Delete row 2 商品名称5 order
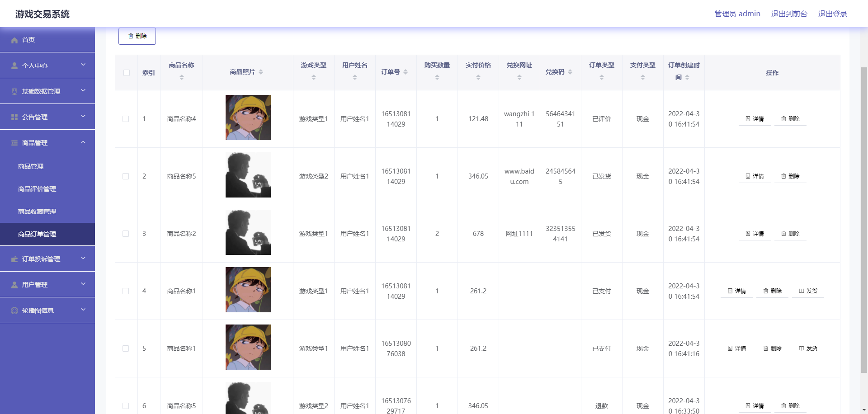The height and width of the screenshot is (414, 868). click(790, 176)
